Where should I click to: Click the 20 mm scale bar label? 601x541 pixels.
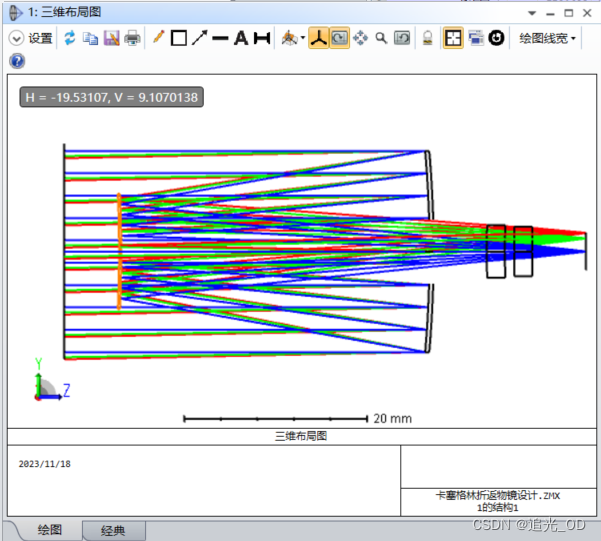(392, 418)
